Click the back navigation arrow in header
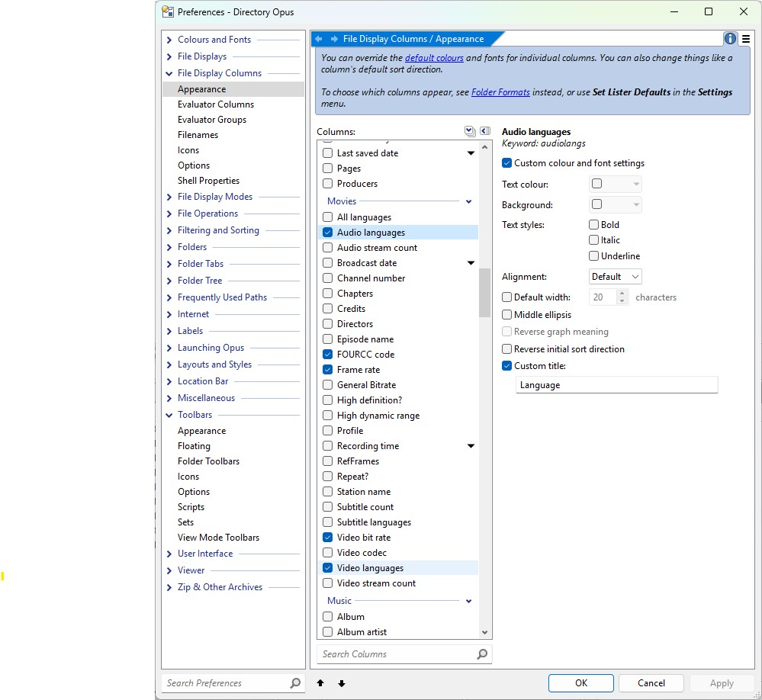762x700 pixels. (319, 39)
